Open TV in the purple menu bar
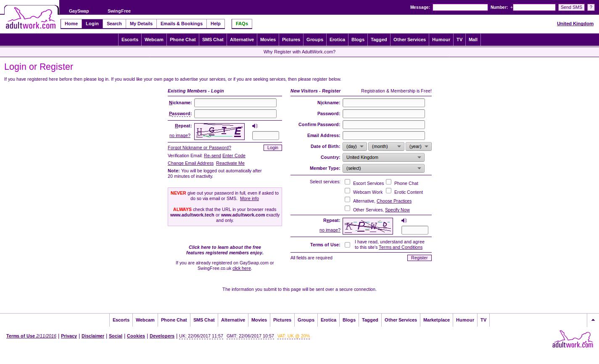The height and width of the screenshot is (364, 599). click(459, 40)
